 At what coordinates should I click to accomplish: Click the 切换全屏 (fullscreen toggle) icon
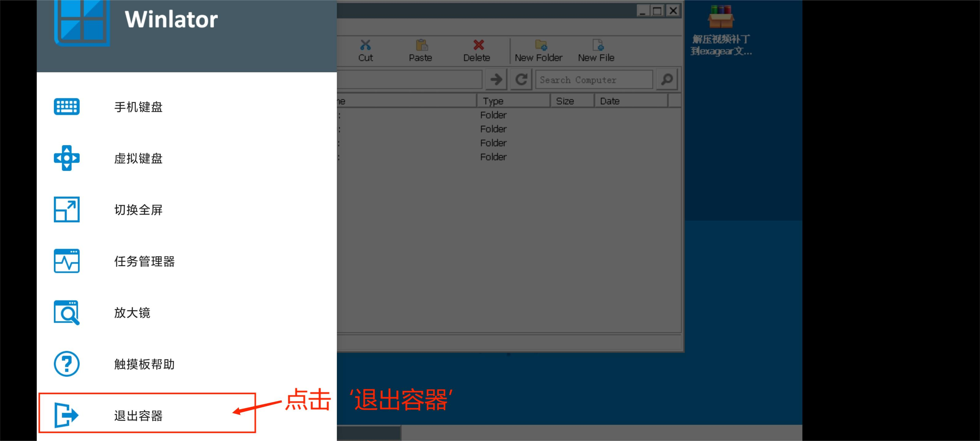point(67,208)
